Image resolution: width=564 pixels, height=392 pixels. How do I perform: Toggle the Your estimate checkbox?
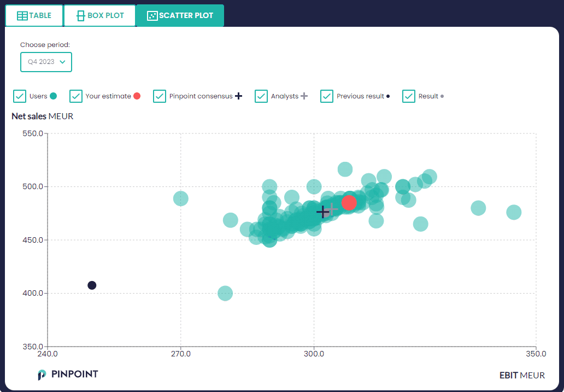pos(76,96)
